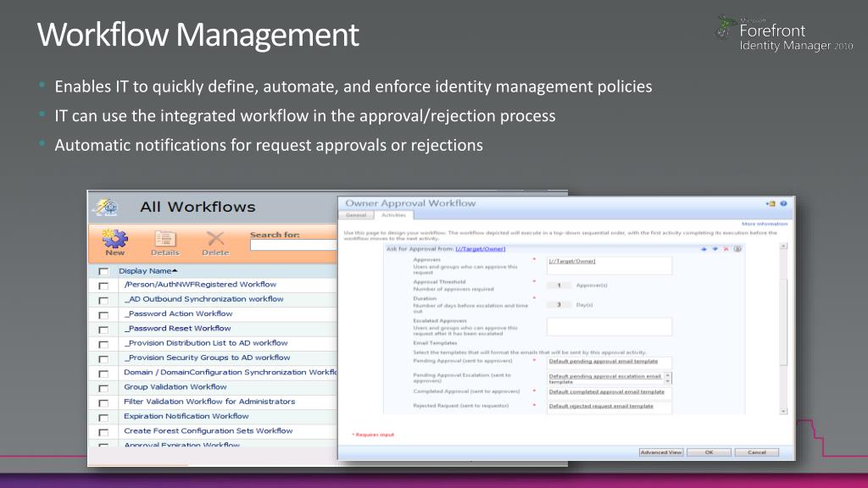Check the _Password Action Workflow checkbox
The width and height of the screenshot is (868, 488).
coord(103,315)
